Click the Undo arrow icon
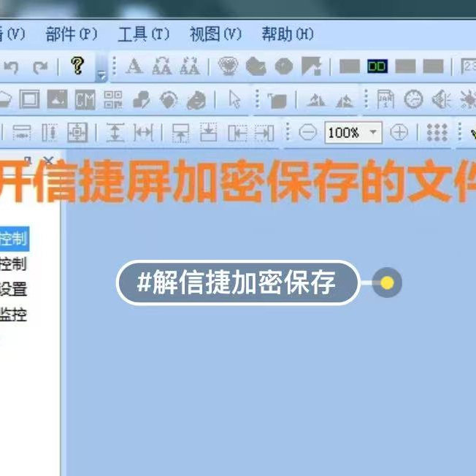This screenshot has height=476, width=476. point(12,66)
